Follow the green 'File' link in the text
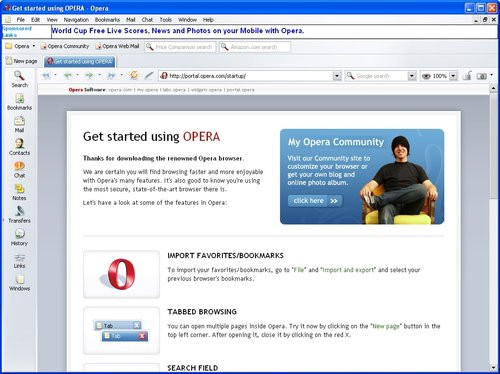The image size is (500, 374). click(x=299, y=270)
